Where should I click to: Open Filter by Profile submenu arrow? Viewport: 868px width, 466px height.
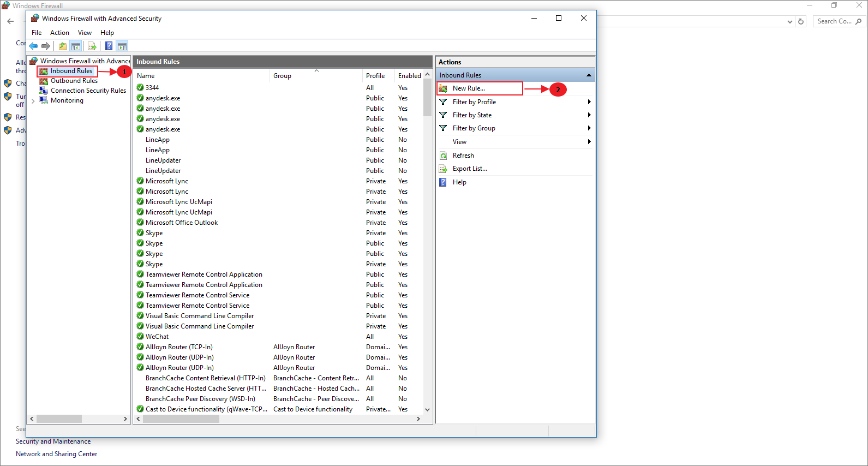pos(589,102)
